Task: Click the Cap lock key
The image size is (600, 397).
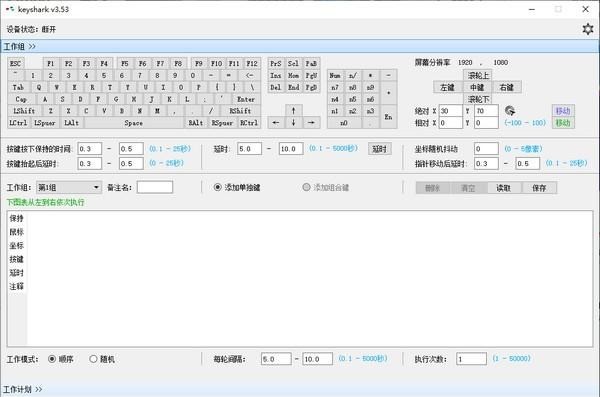Action: (x=21, y=99)
